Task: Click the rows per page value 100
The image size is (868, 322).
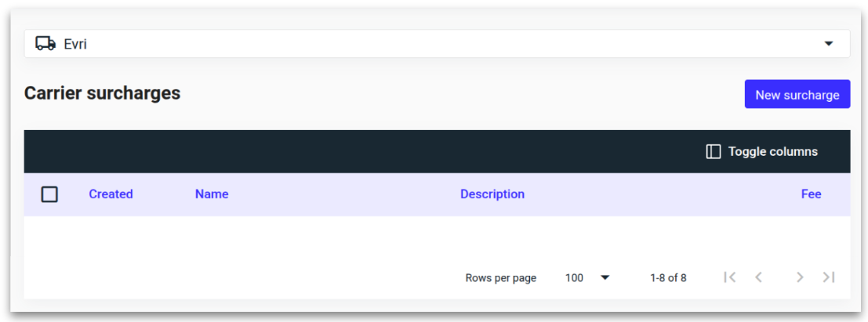Action: (574, 277)
